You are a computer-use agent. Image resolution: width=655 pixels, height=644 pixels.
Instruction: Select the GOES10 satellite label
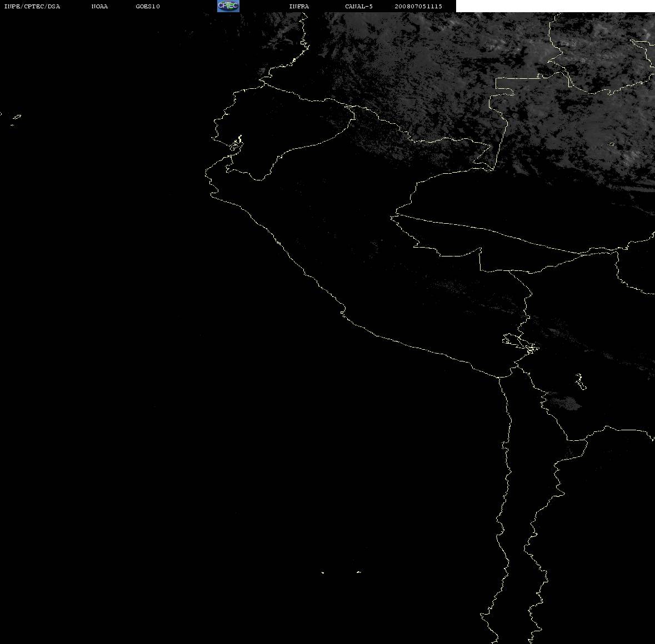tap(148, 6)
